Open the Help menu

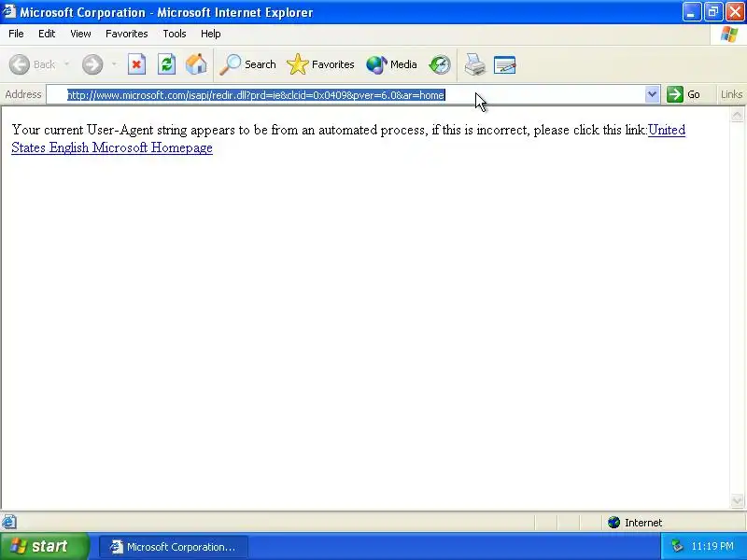click(x=211, y=34)
